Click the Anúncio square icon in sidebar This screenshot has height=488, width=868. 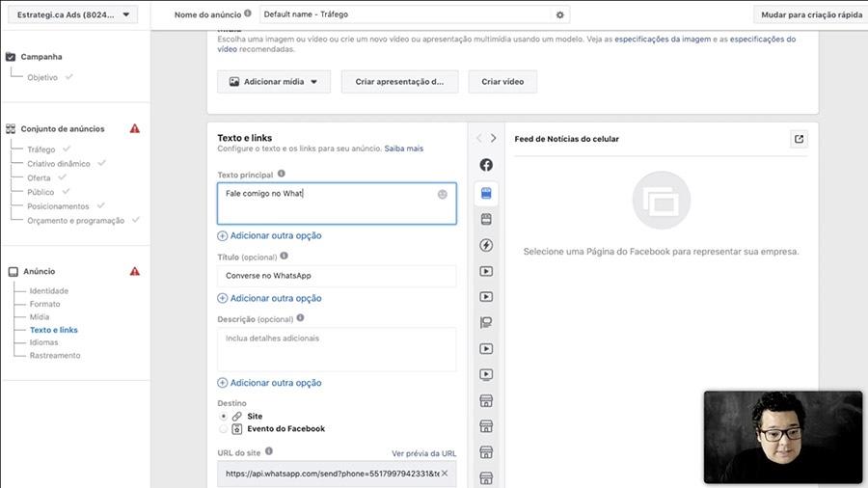[x=14, y=272]
